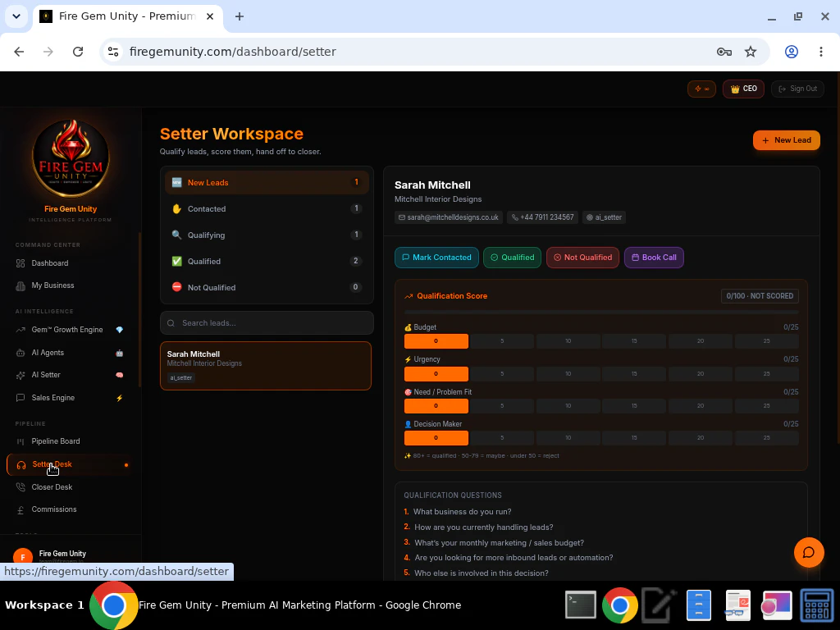Select the New Leads tab
This screenshot has width=840, height=630.
tap(267, 183)
